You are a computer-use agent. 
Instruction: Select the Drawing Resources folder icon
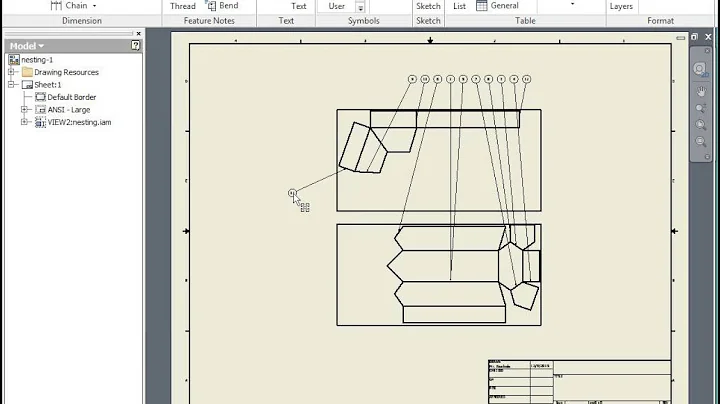pyautogui.click(x=27, y=72)
